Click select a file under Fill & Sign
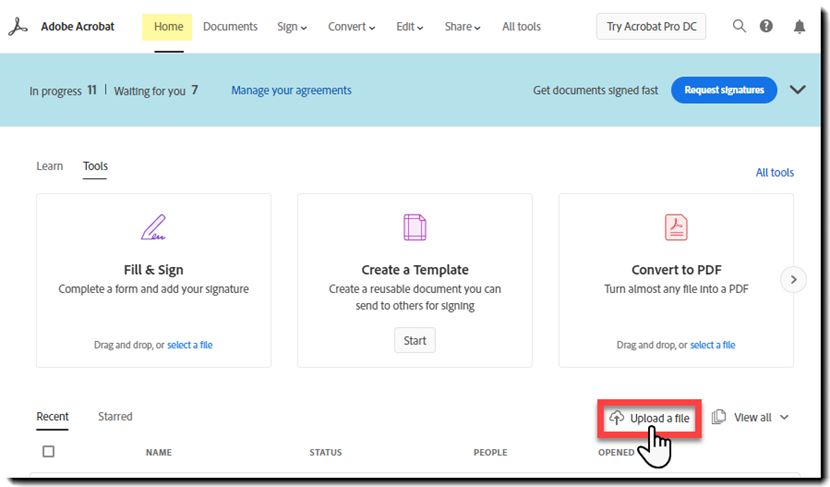830x487 pixels. (190, 345)
